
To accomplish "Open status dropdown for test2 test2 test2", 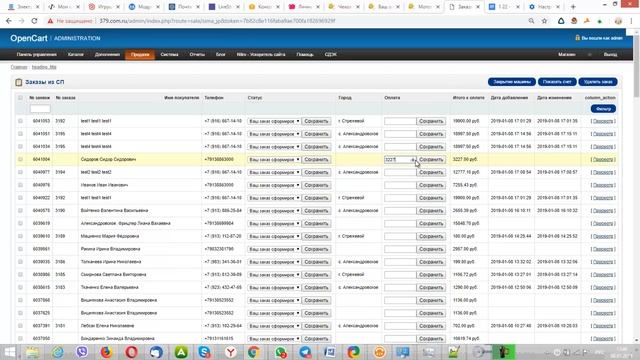I will coord(274,172).
